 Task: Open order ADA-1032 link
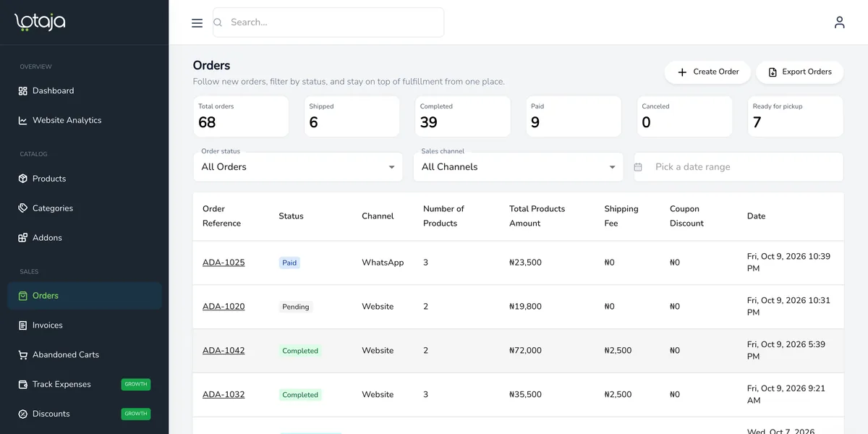click(x=224, y=395)
